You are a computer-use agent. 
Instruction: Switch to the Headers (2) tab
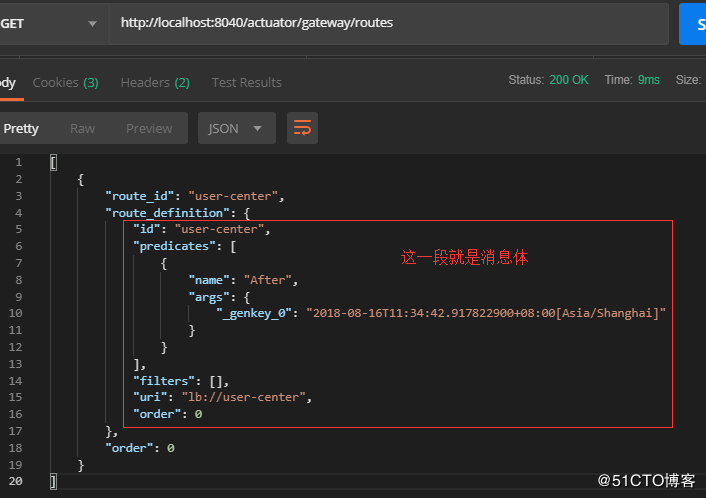(155, 83)
